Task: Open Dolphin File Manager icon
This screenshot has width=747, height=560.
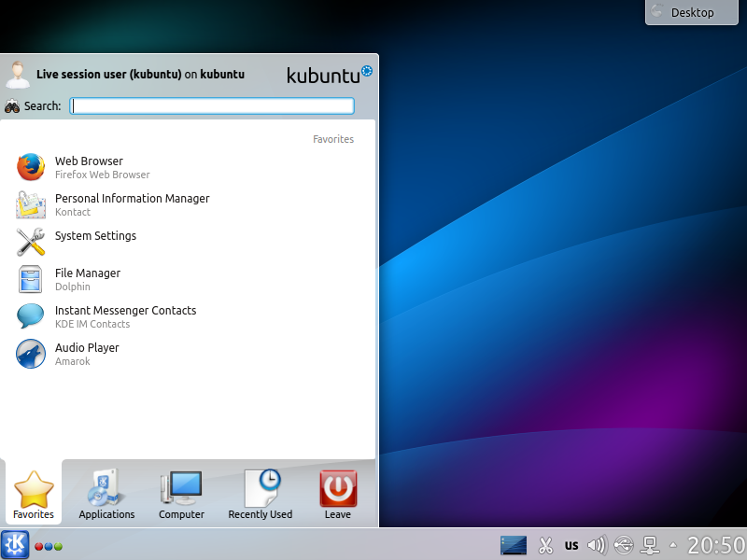Action: (31, 279)
